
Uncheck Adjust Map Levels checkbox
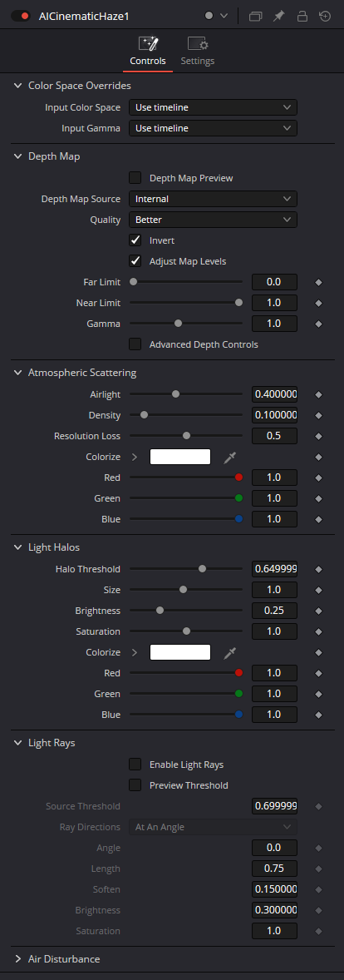pyautogui.click(x=135, y=261)
